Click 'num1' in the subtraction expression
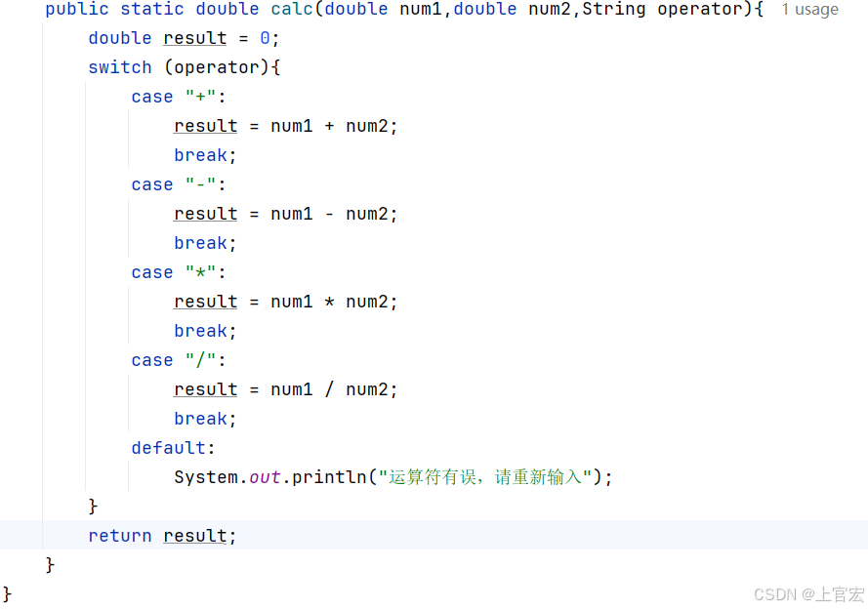Screen dimensions: 868x609 291,213
